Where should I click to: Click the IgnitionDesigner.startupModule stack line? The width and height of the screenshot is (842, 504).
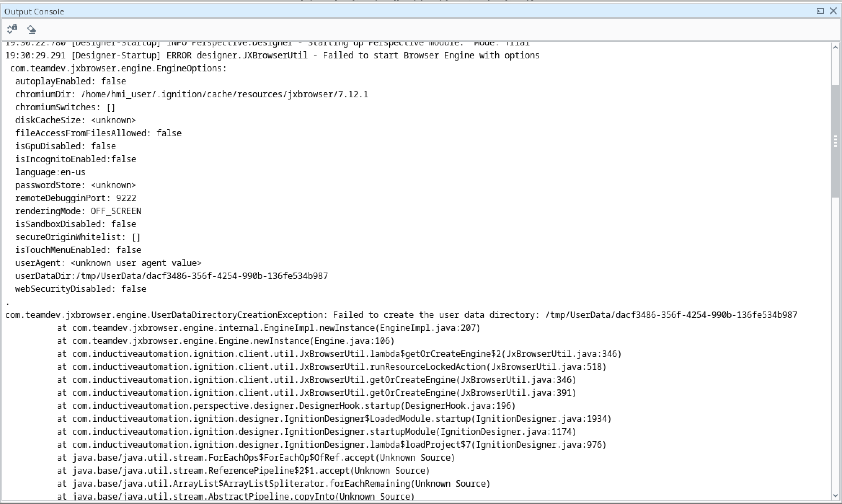316,432
